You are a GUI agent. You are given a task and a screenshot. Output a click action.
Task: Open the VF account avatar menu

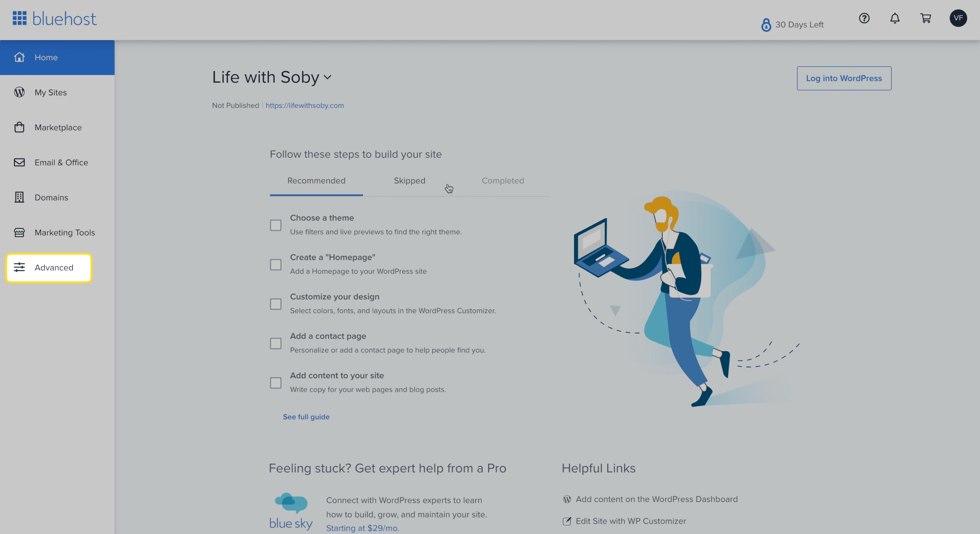click(958, 18)
